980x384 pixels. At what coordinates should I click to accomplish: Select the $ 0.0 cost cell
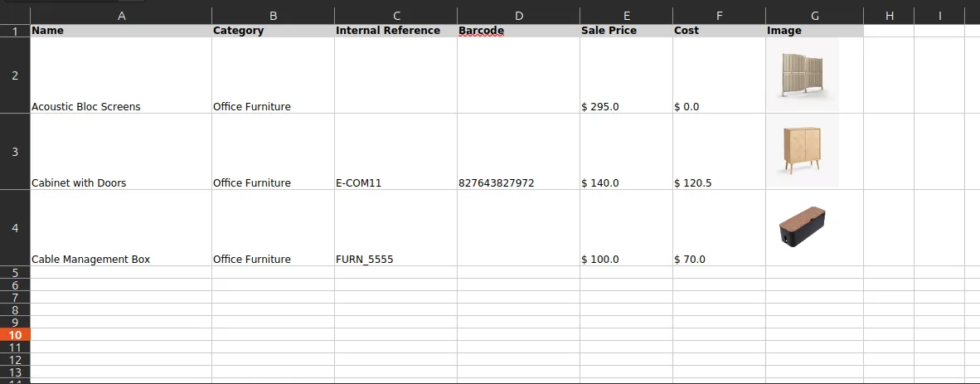tap(719, 75)
